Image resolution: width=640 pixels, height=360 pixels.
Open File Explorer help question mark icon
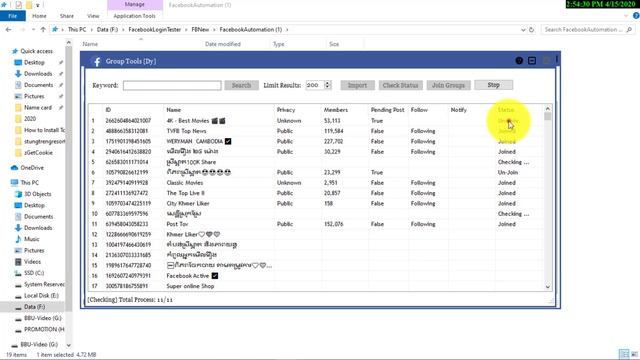636,16
